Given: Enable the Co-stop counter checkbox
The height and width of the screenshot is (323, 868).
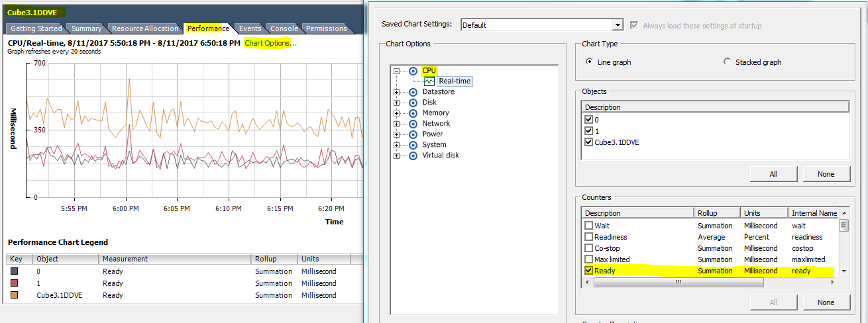Looking at the screenshot, I should click(588, 248).
